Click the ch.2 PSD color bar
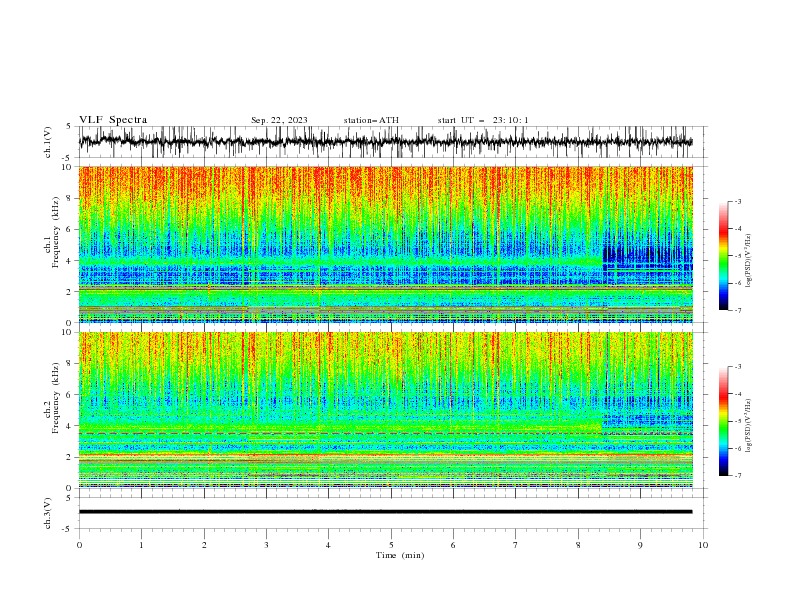Viewport: 792px width, 612px height. pos(723,421)
